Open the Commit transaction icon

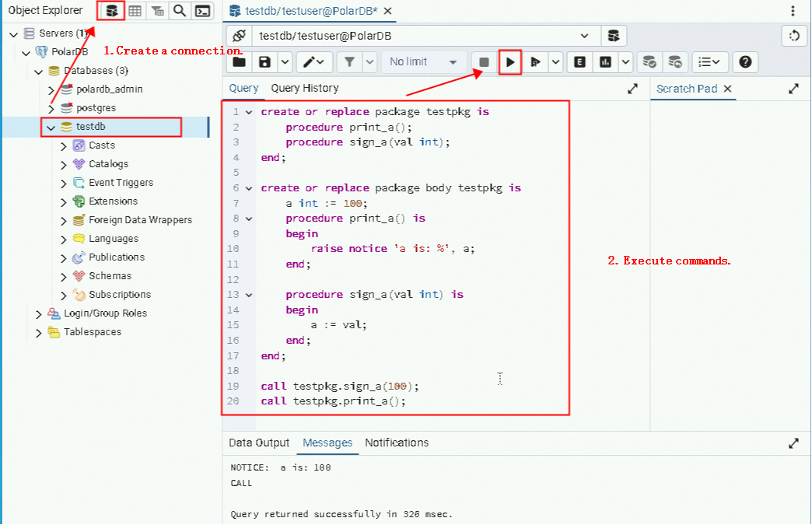click(x=651, y=62)
